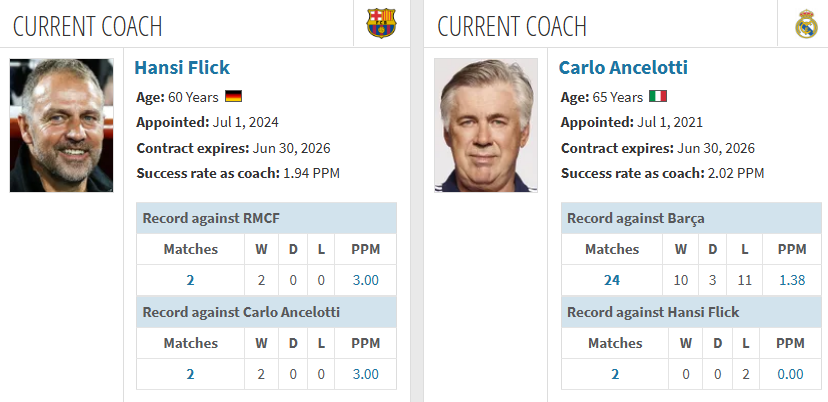Open Carlo Ancelotti's profile photo
This screenshot has width=828, height=402.
click(x=486, y=125)
